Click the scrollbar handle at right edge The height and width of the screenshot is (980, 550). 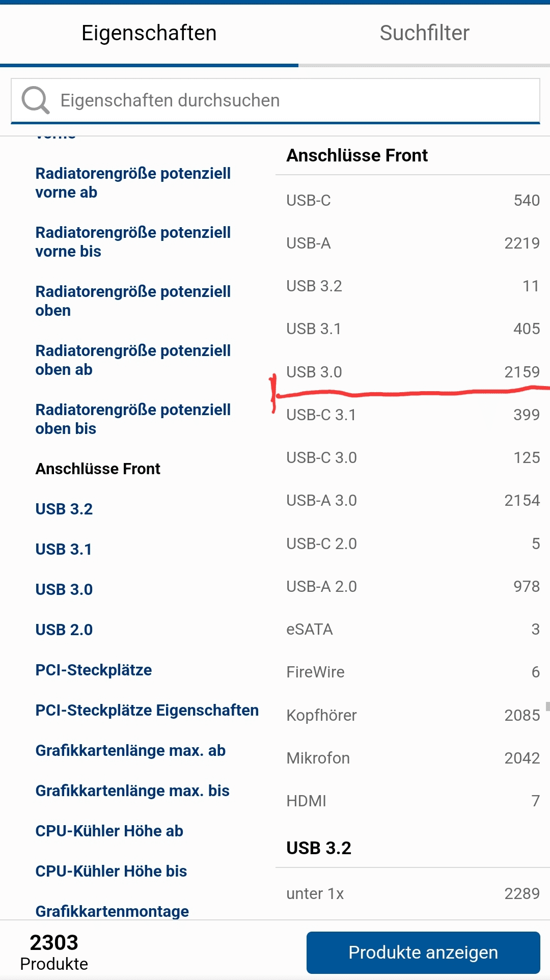[547, 706]
